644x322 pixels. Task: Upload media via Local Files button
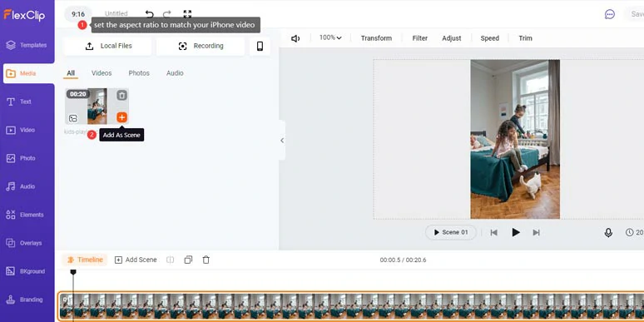[x=107, y=46]
